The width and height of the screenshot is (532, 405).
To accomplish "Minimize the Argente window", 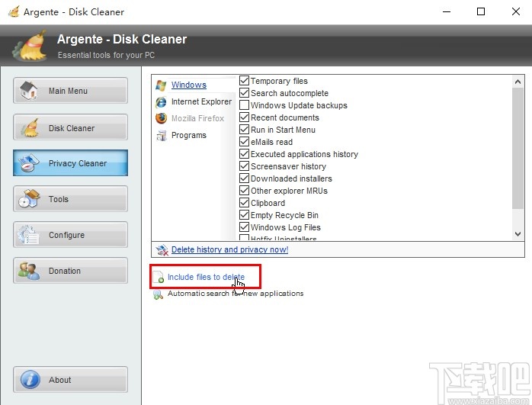I will pyautogui.click(x=447, y=12).
